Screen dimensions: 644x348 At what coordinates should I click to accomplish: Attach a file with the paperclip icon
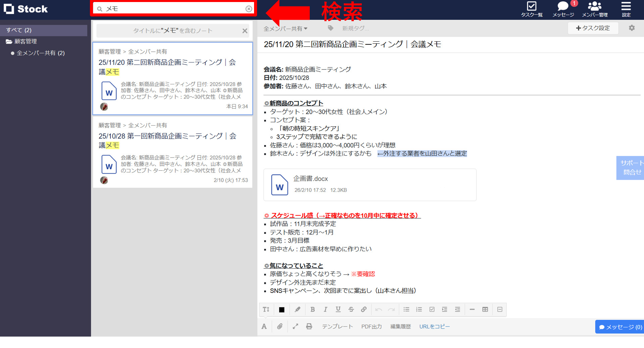tap(280, 326)
